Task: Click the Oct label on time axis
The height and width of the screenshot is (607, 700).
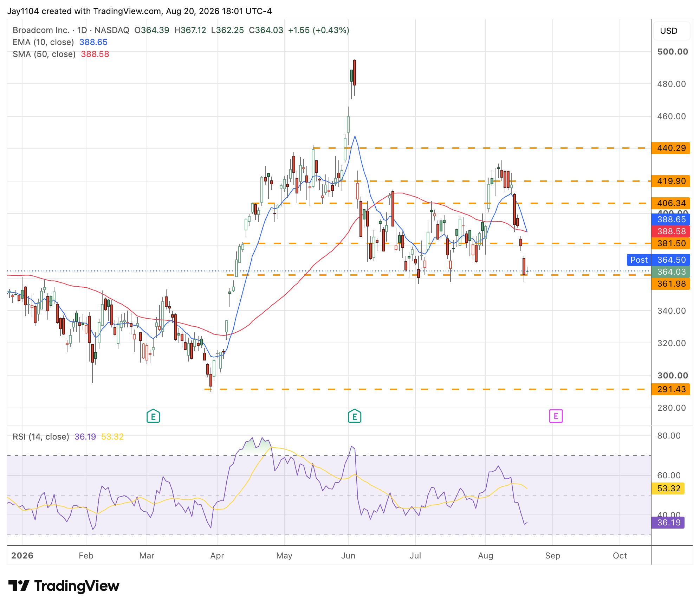Action: (x=620, y=556)
